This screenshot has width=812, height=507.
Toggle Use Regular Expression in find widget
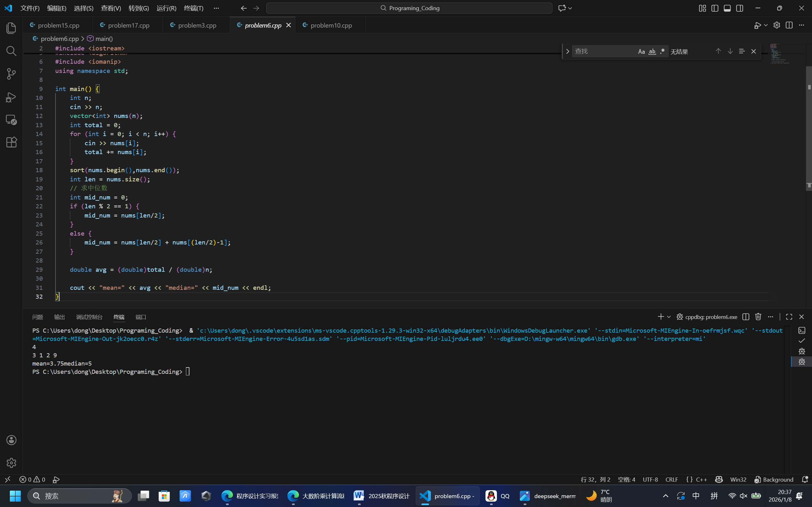[662, 51]
